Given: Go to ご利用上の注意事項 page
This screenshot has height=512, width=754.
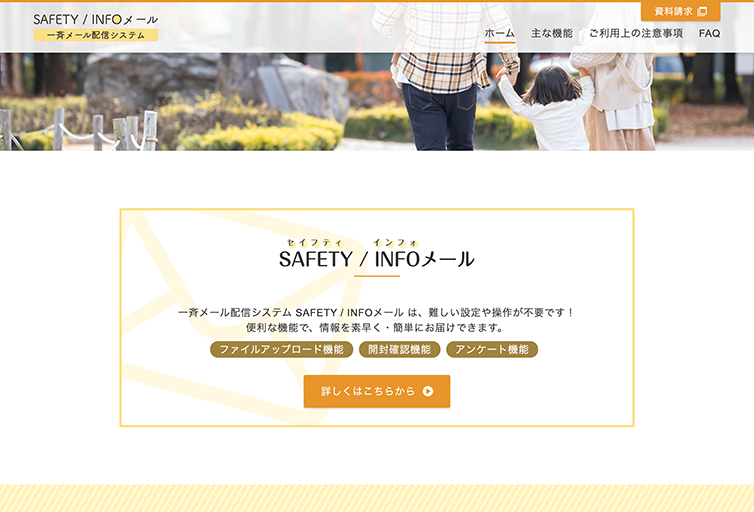Looking at the screenshot, I should [x=636, y=33].
